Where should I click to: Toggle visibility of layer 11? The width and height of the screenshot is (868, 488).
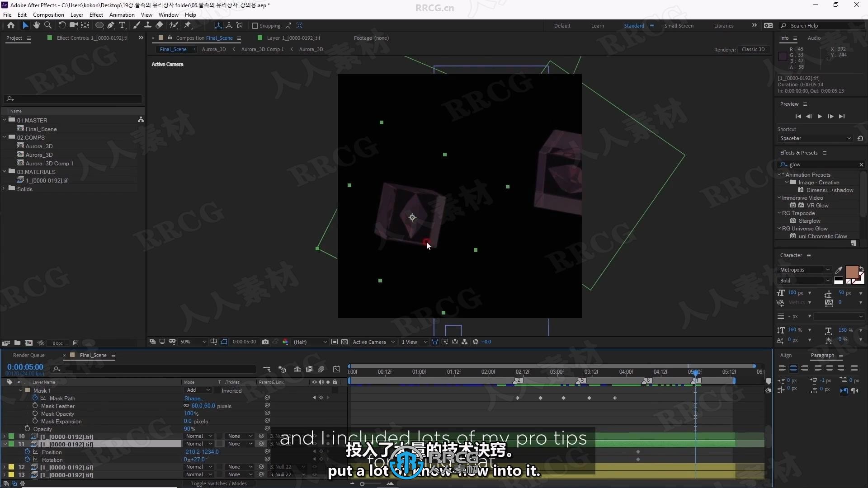[x=5, y=444]
